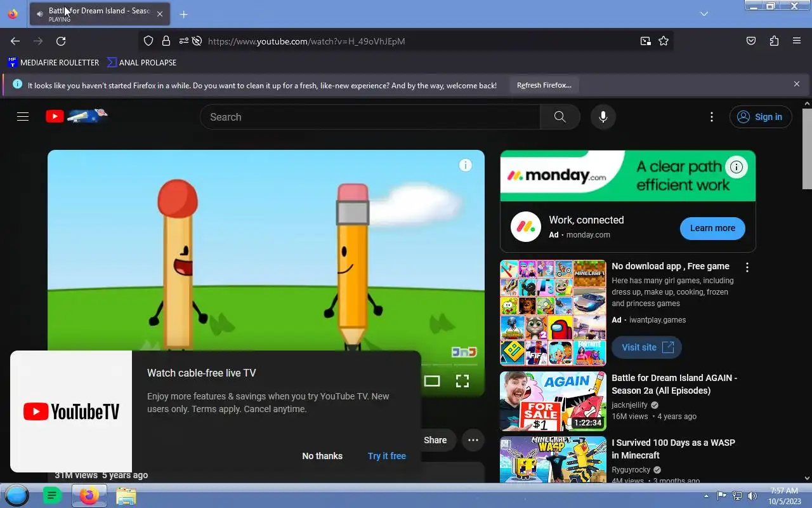Image resolution: width=812 pixels, height=508 pixels.
Task: Open more actions ellipsis beside Share
Action: [473, 440]
